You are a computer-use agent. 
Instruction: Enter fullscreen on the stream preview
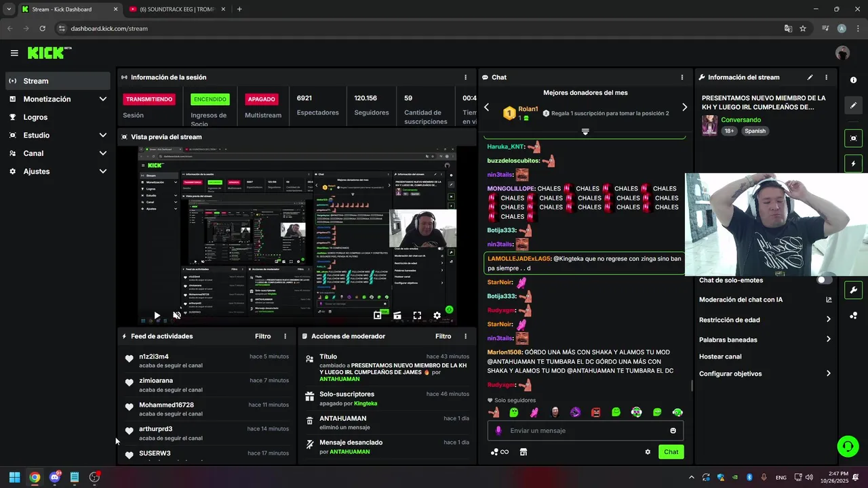(417, 315)
